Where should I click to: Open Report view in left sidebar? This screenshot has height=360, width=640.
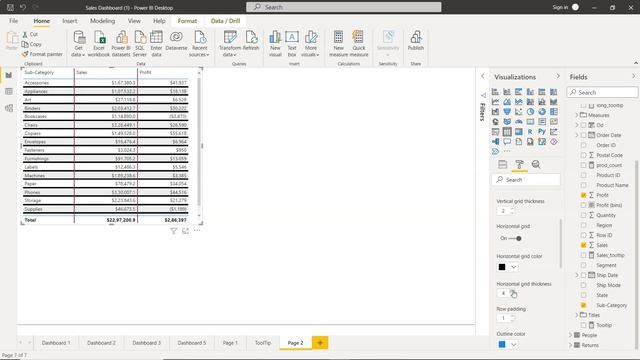[x=9, y=75]
